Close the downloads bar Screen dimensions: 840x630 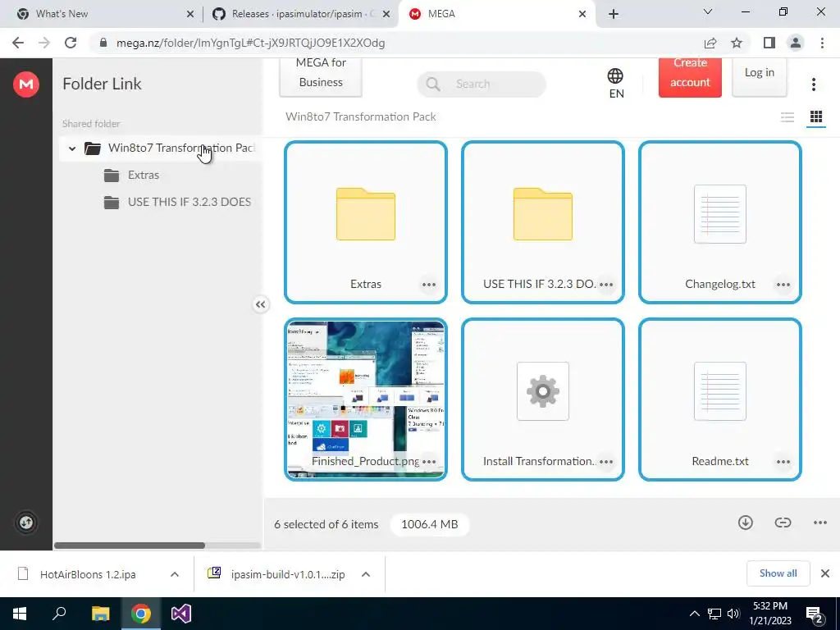(x=825, y=573)
